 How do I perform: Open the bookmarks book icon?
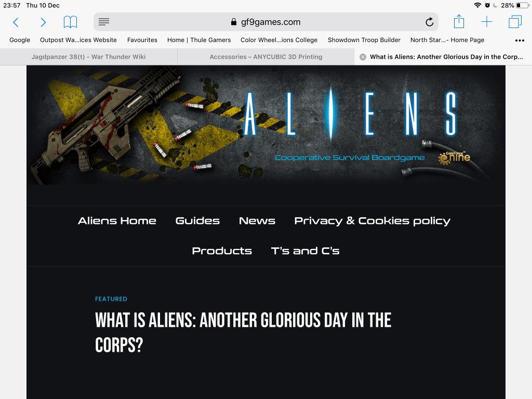pyautogui.click(x=71, y=22)
